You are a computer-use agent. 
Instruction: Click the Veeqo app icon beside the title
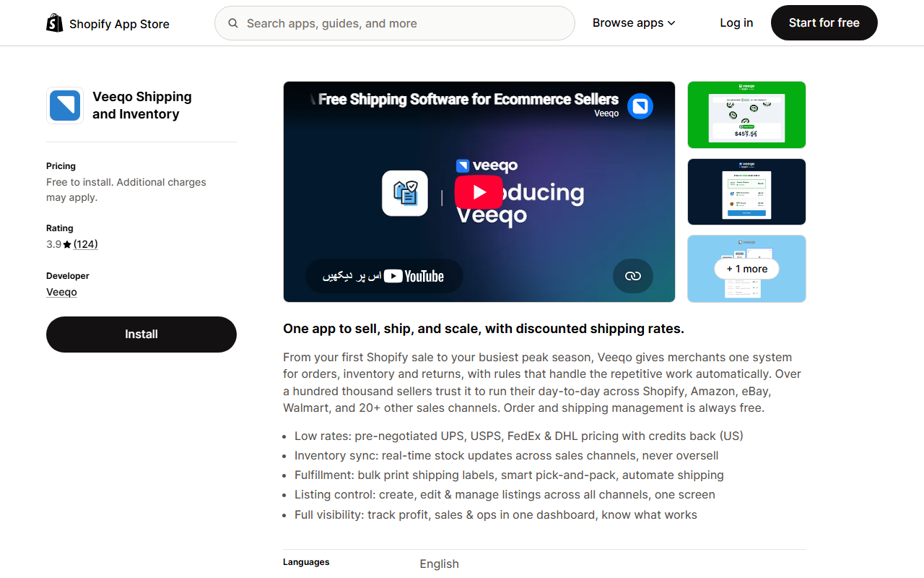point(65,105)
